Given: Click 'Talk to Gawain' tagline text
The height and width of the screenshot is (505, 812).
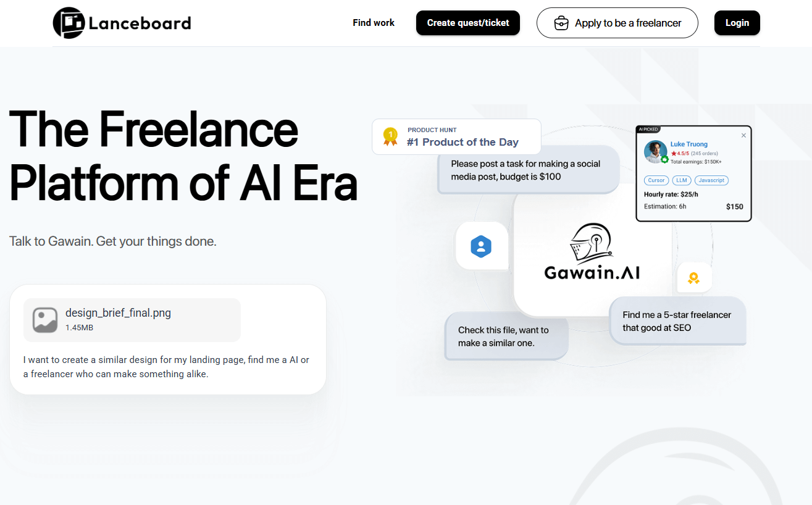Looking at the screenshot, I should (113, 241).
